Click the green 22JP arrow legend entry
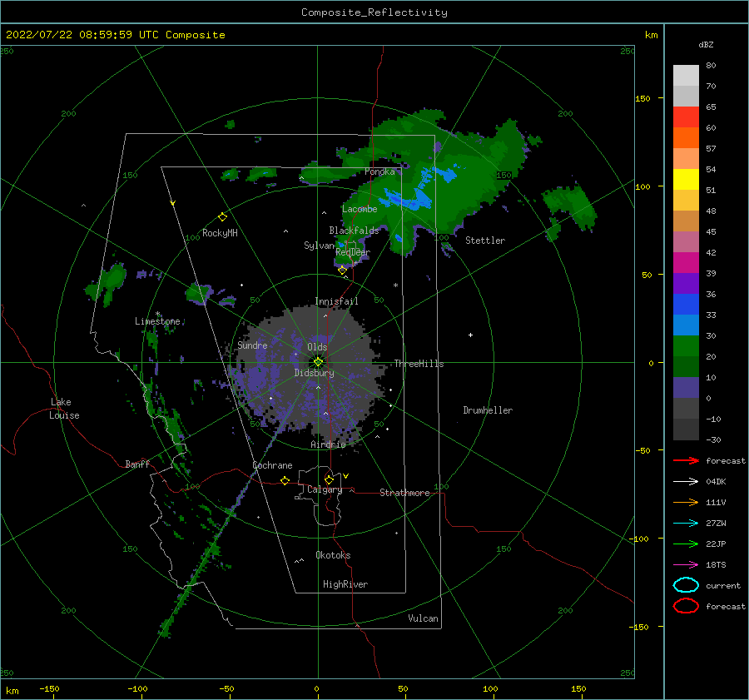 coord(686,544)
